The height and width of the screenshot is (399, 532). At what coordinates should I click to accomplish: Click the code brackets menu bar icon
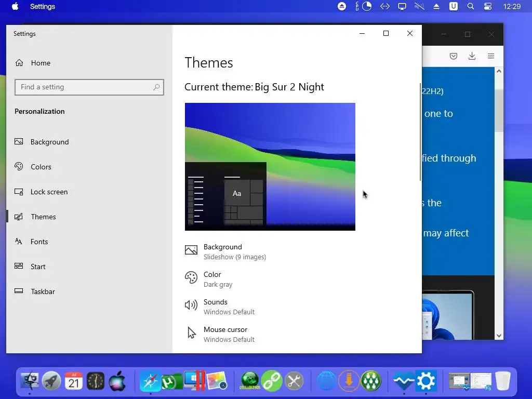pyautogui.click(x=385, y=6)
